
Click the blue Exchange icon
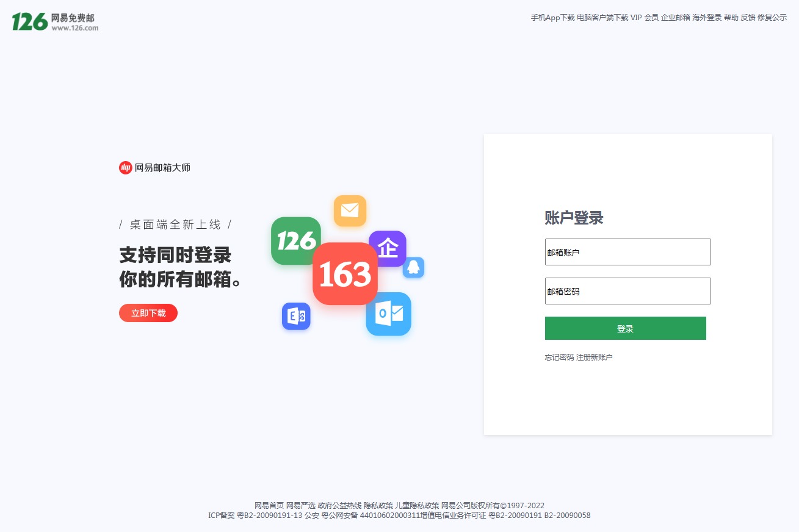(x=296, y=316)
